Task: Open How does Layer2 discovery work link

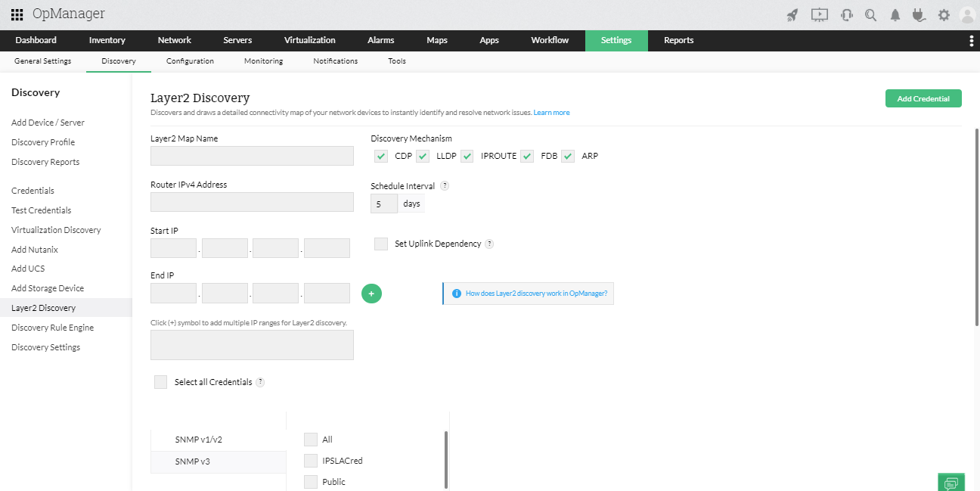Action: 536,293
